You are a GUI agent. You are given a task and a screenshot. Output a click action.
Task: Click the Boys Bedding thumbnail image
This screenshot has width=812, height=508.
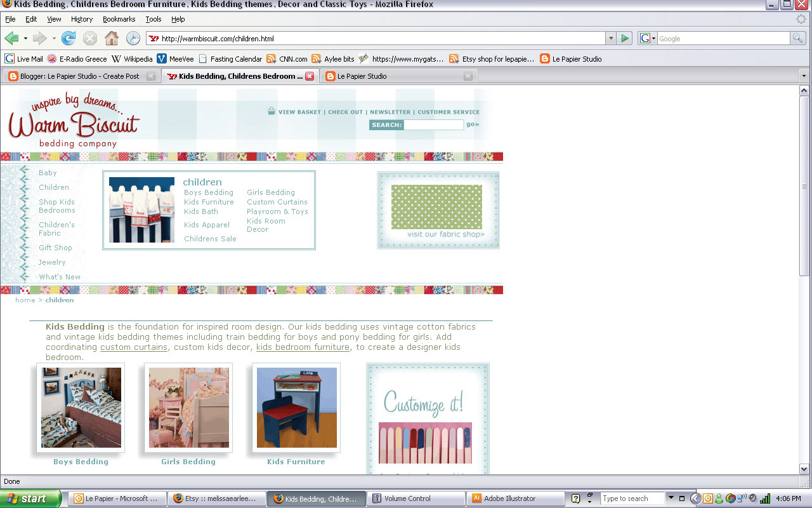click(x=81, y=408)
